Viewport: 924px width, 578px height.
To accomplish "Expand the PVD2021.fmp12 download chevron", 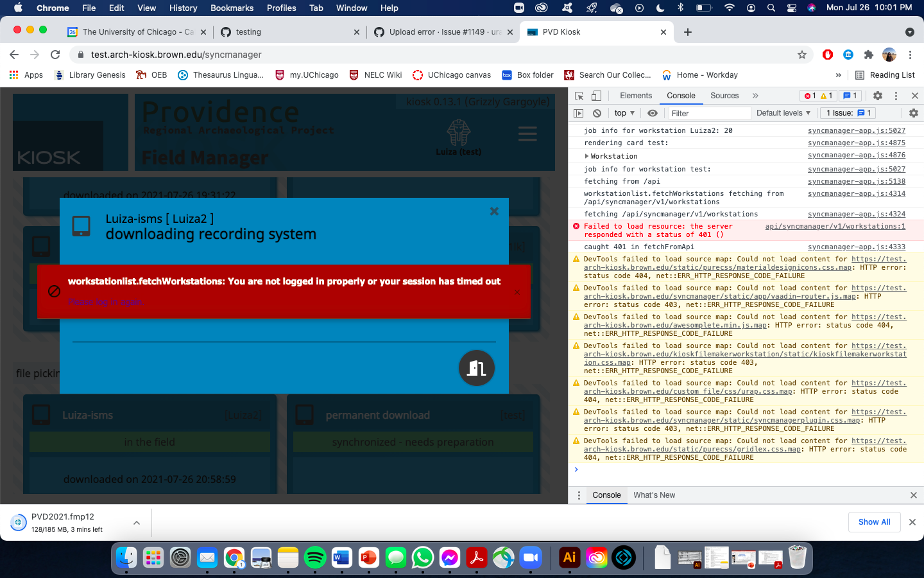I will pos(136,523).
